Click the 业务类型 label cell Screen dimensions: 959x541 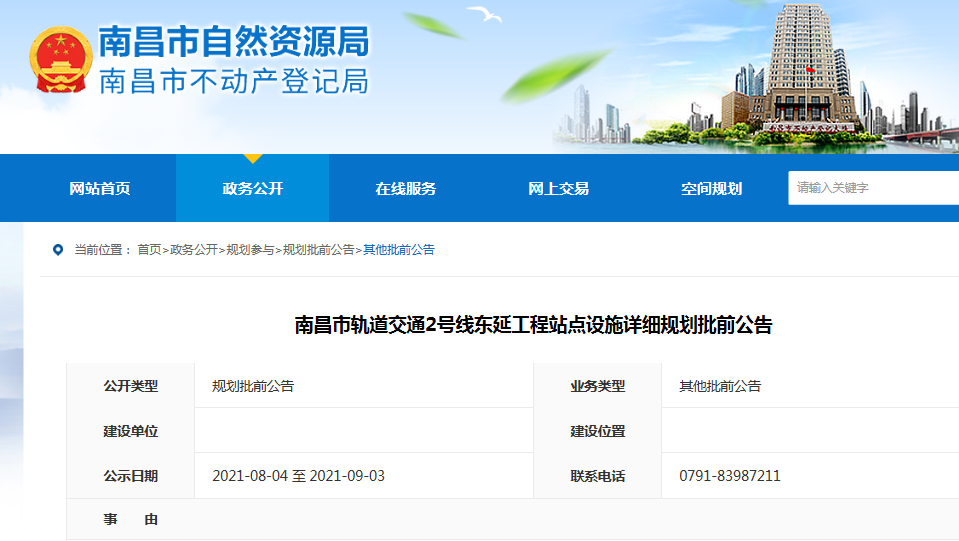pyautogui.click(x=598, y=386)
